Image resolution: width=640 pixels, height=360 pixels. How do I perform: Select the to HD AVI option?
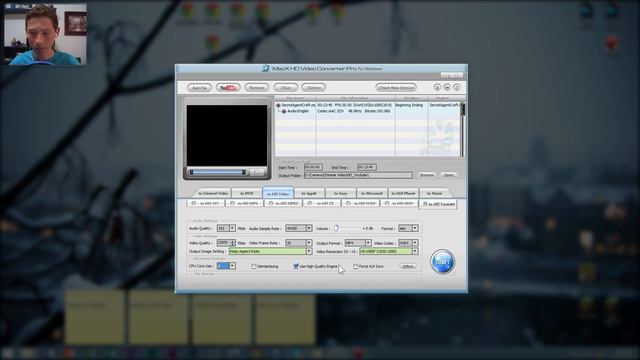point(206,203)
